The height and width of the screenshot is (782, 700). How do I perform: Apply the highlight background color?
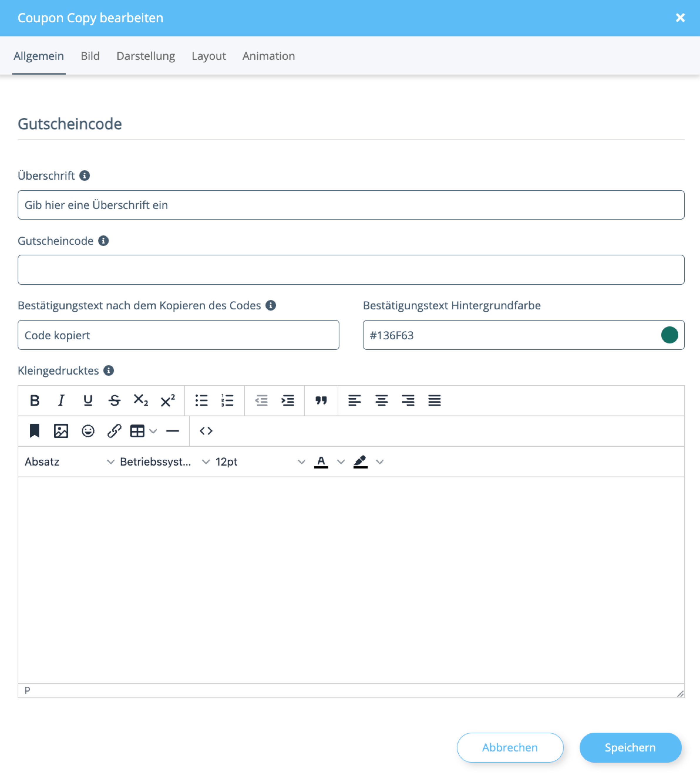coord(360,461)
